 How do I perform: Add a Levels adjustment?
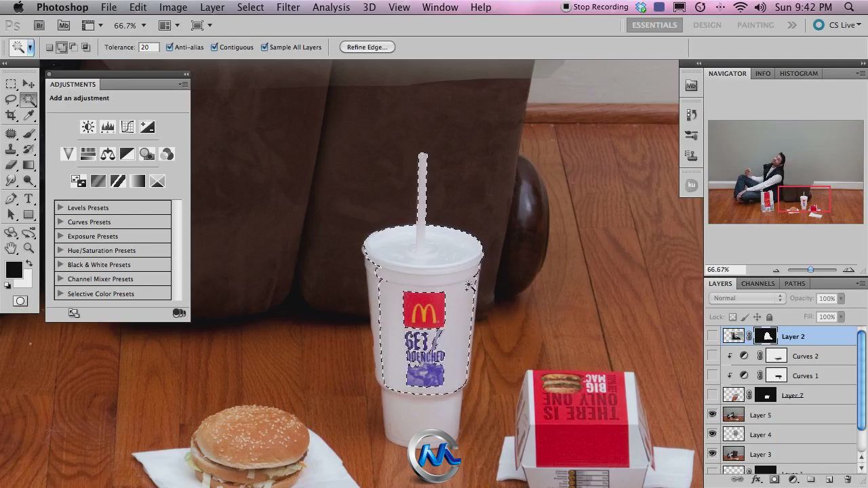[x=108, y=127]
